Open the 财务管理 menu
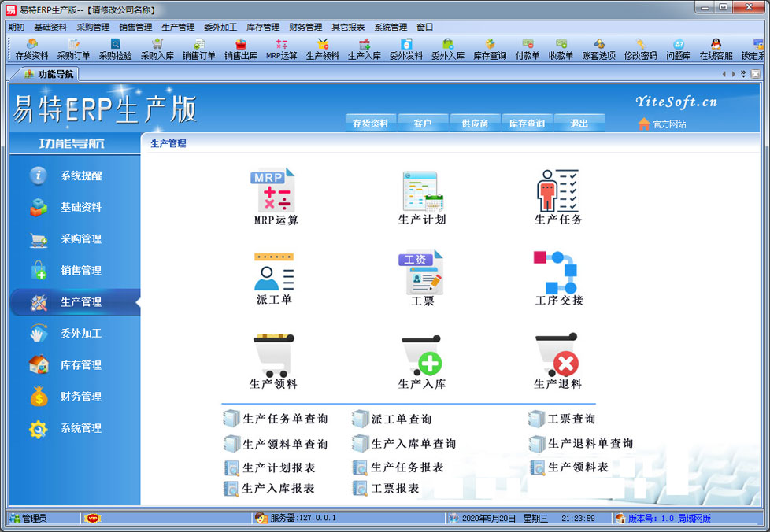The width and height of the screenshot is (770, 532). (305, 27)
